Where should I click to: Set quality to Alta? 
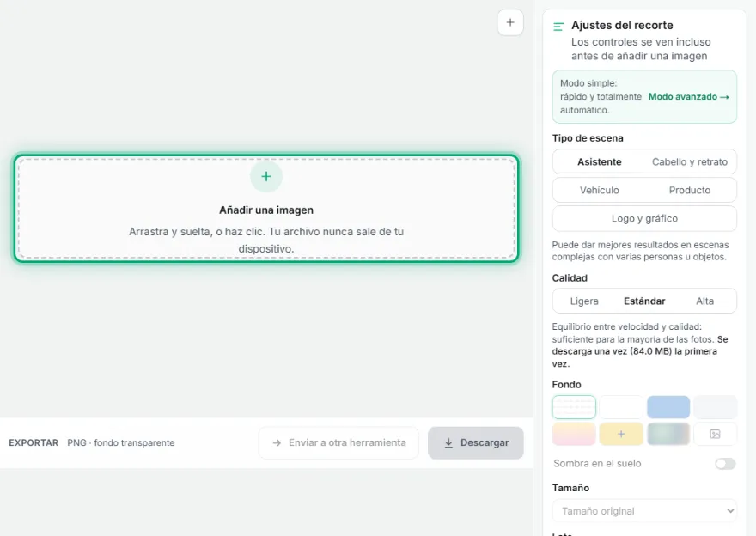(705, 301)
